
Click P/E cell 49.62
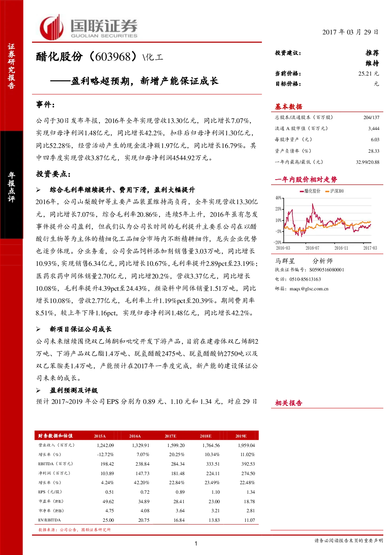click(x=108, y=502)
